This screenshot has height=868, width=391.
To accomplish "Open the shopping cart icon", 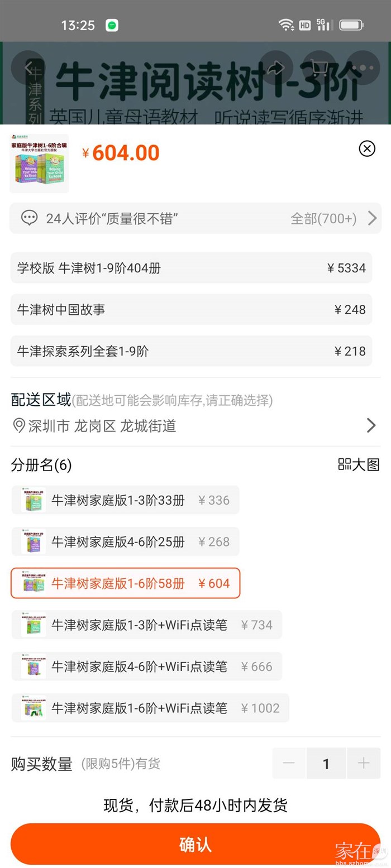I will [319, 68].
